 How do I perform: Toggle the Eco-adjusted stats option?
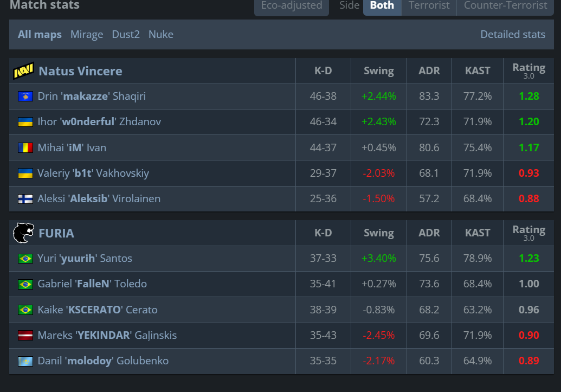point(292,6)
